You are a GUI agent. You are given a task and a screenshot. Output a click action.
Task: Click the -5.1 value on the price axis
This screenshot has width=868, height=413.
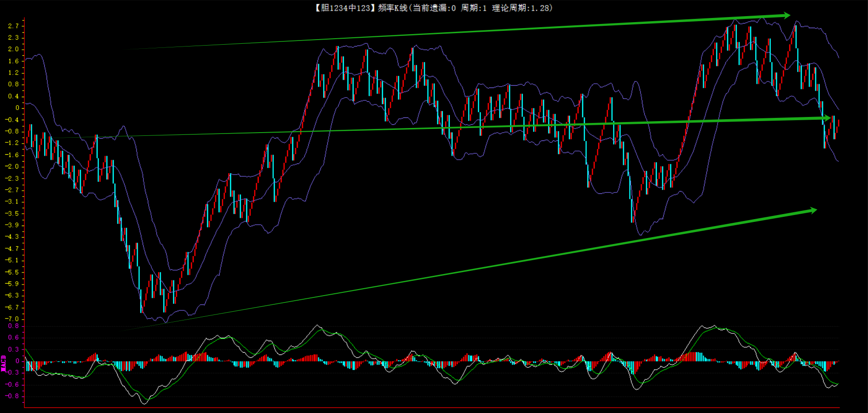tap(12, 260)
